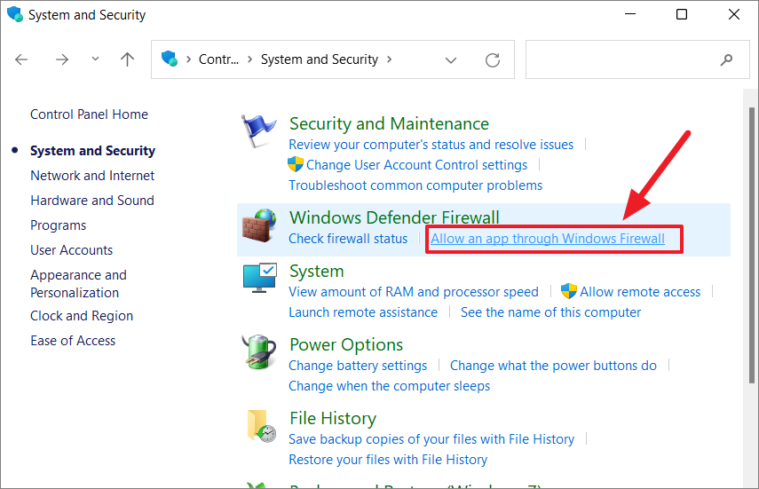Click the UAC shield icon beside Change User Account Control
The image size is (759, 489).
coord(295,164)
